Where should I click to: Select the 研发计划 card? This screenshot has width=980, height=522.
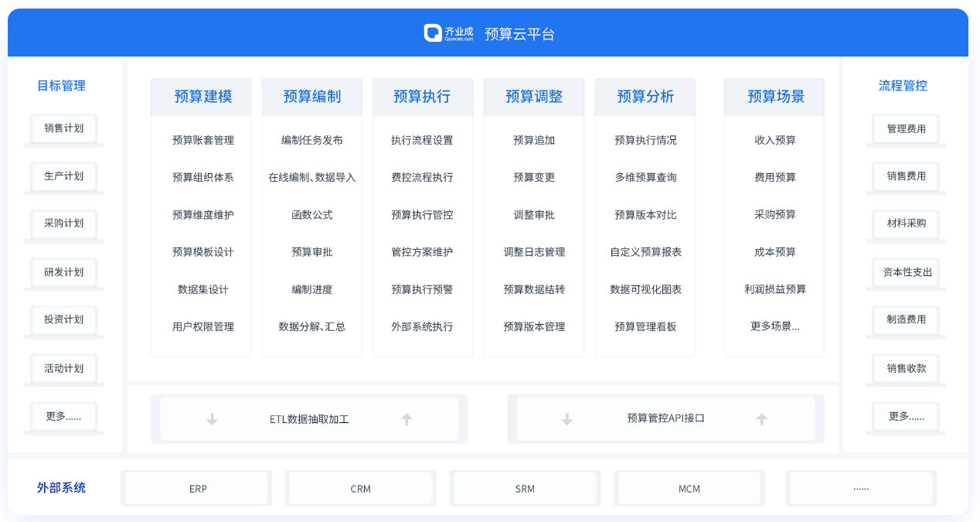[x=64, y=272]
